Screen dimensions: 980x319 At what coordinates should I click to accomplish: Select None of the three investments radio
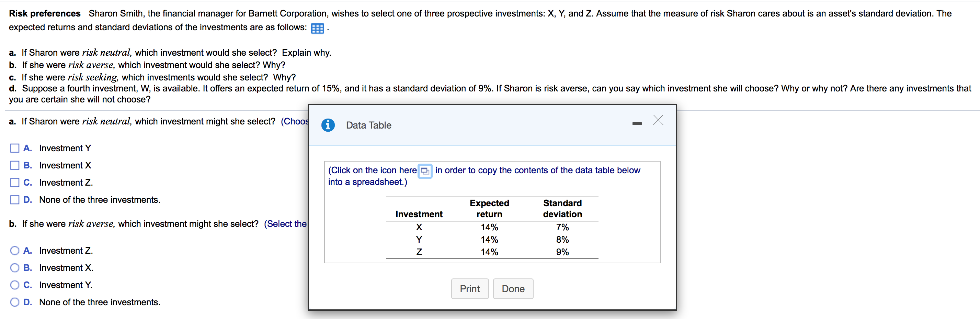pyautogui.click(x=14, y=302)
